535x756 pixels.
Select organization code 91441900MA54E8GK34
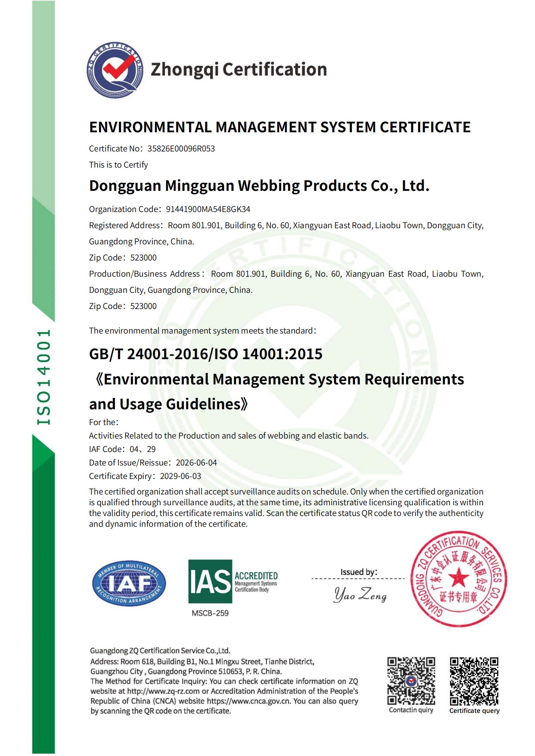[x=208, y=209]
